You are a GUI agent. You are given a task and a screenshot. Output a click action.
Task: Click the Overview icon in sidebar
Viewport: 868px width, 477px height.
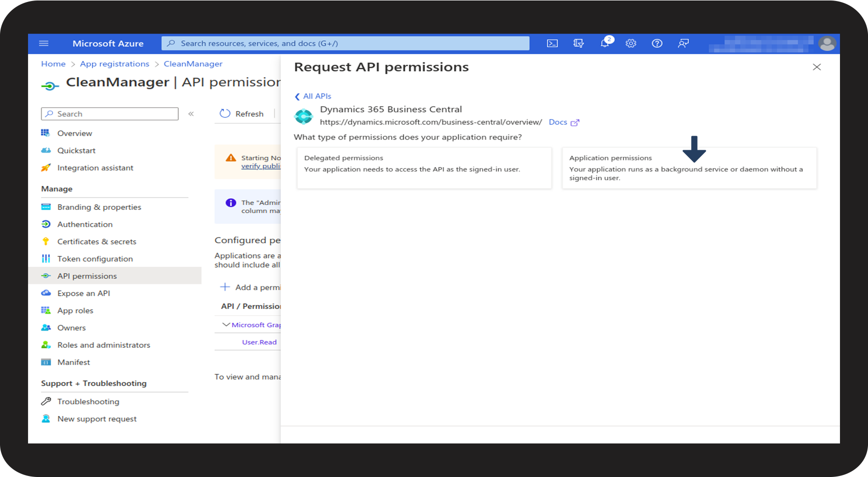pyautogui.click(x=46, y=133)
